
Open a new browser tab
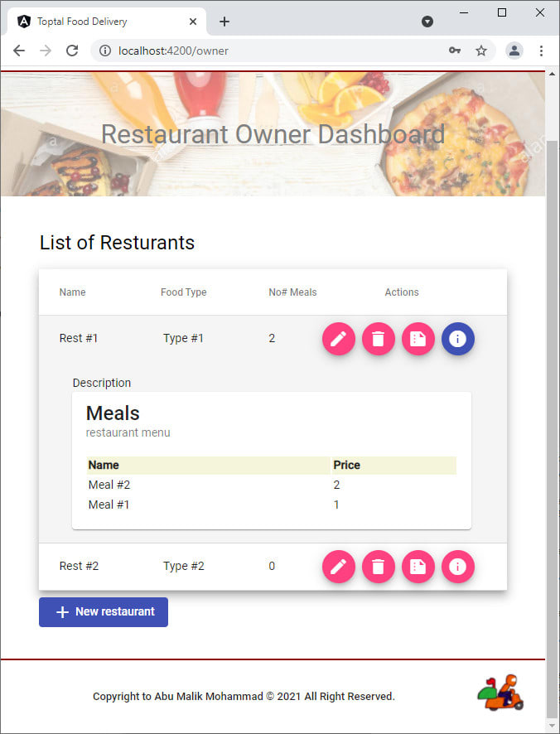tap(224, 22)
